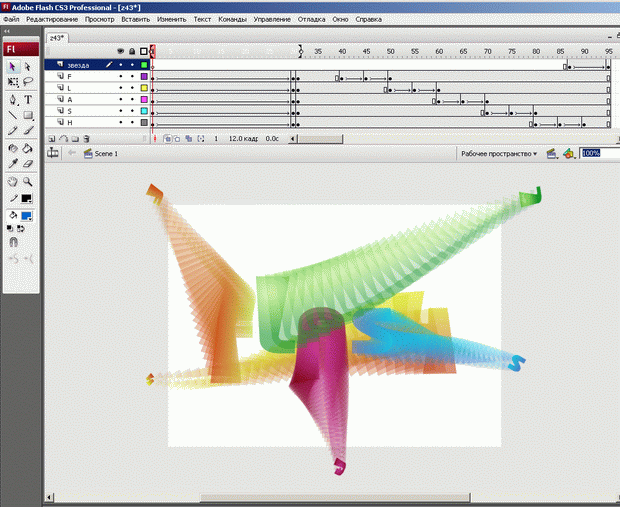
Task: Select the Pencil tool
Action: click(12, 130)
